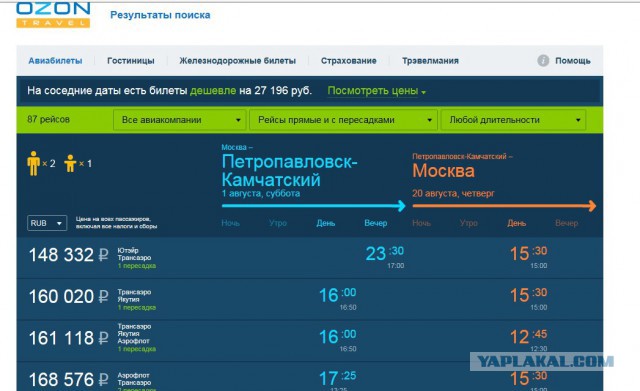Click the ruble sign beside 161 118
Screen dimensions: 640x391
click(104, 338)
